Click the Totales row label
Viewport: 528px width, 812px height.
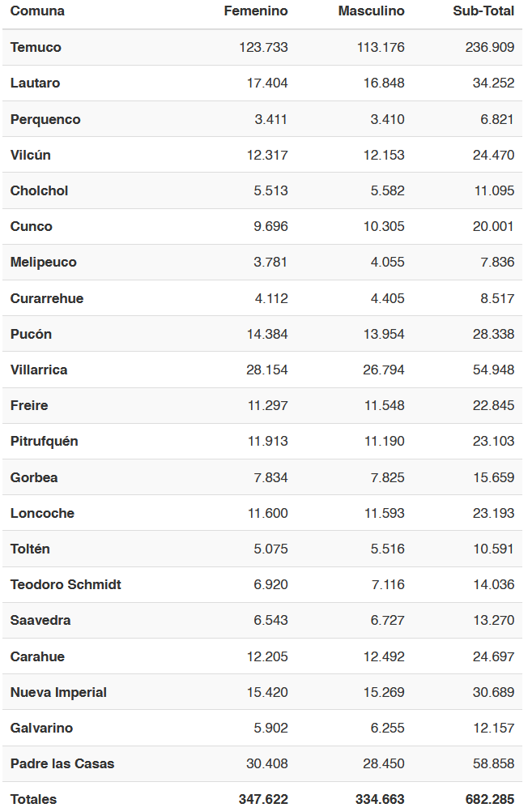tap(34, 799)
